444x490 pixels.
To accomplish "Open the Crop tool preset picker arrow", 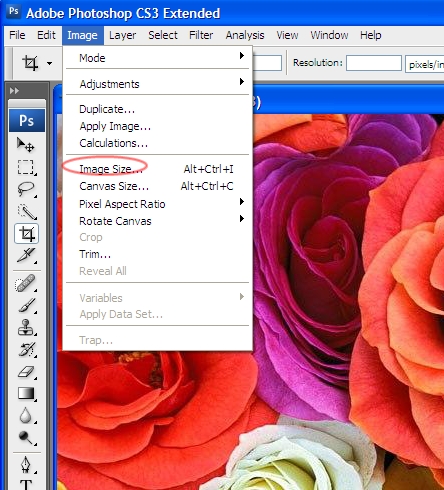I will coord(49,63).
